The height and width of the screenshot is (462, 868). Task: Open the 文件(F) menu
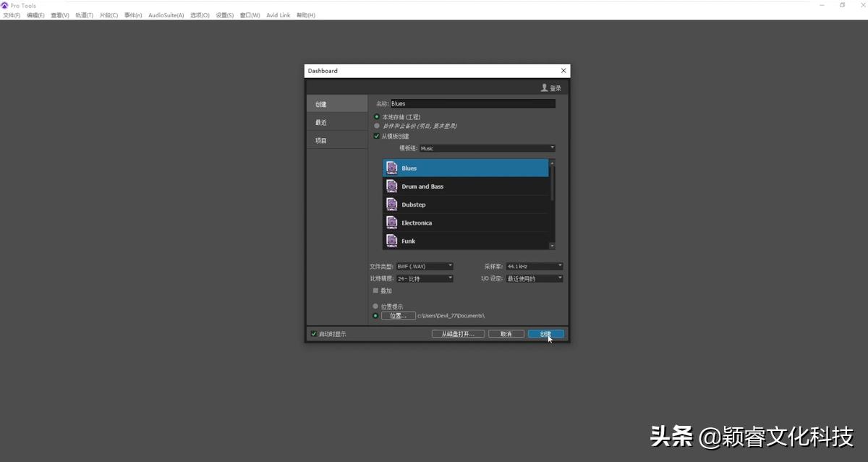coord(12,15)
